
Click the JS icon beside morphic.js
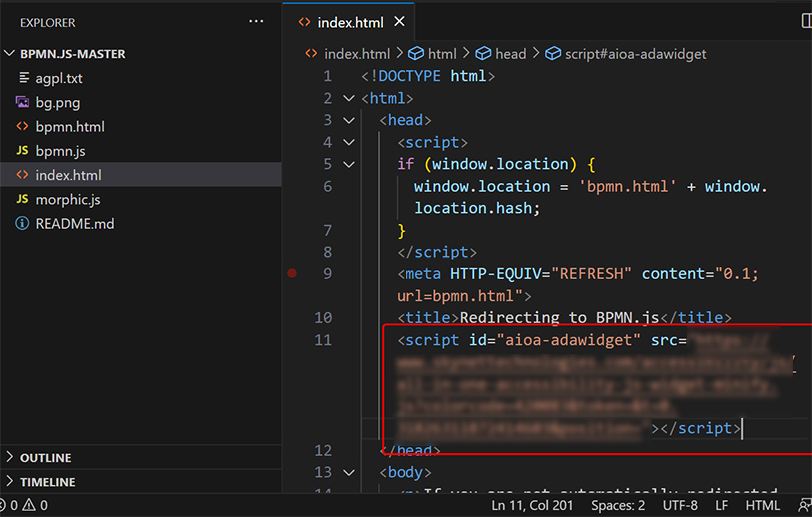22,199
